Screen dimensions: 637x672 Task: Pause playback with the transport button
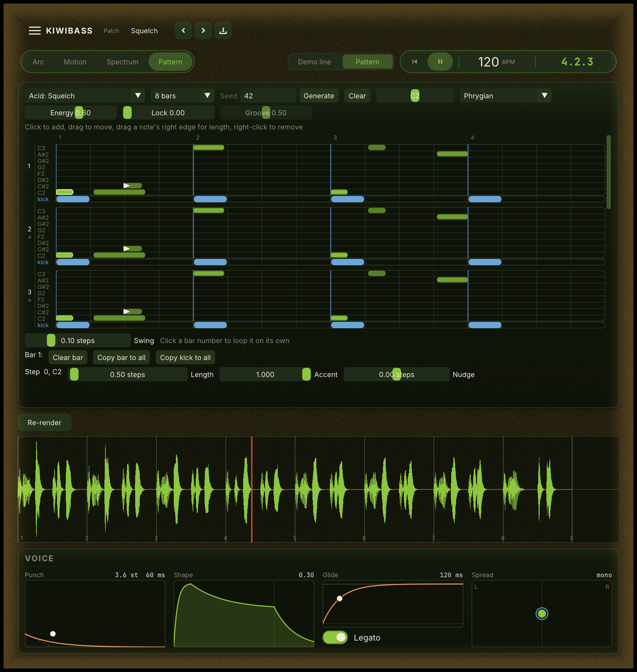pos(440,62)
